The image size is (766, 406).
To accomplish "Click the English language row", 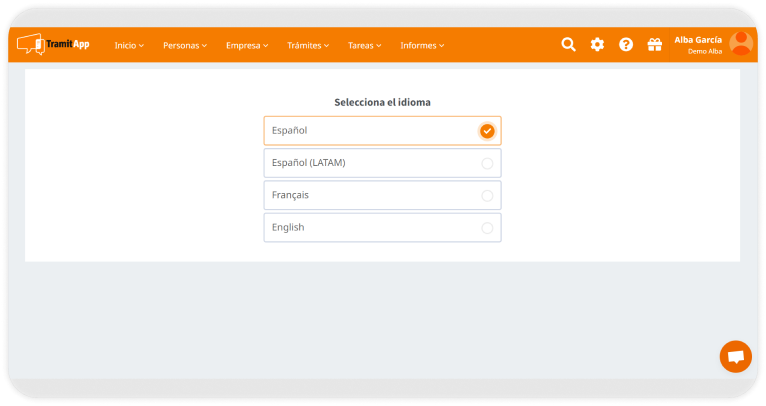I will click(x=370, y=228).
